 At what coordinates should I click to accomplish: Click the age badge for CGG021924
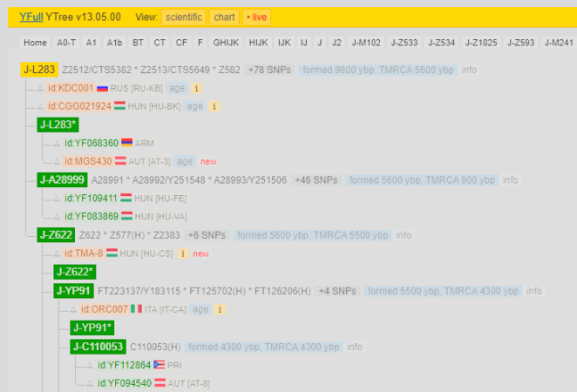194,106
